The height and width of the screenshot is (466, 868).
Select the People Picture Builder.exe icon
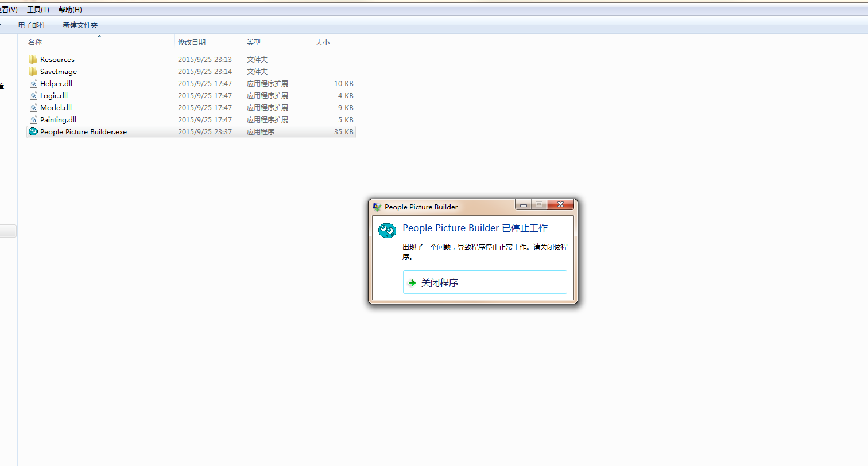coord(33,131)
